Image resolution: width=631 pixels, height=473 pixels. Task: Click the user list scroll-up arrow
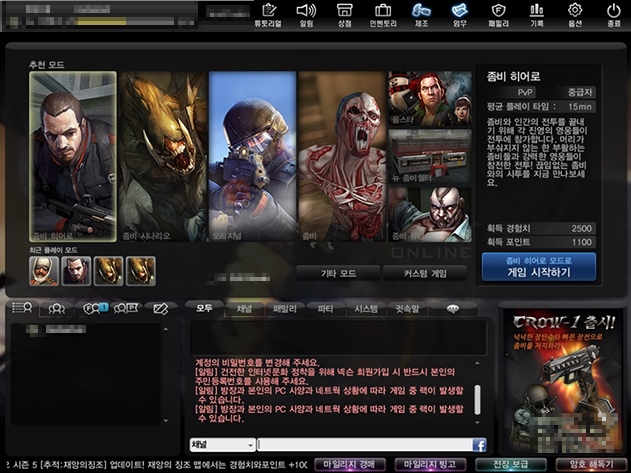coord(166,329)
